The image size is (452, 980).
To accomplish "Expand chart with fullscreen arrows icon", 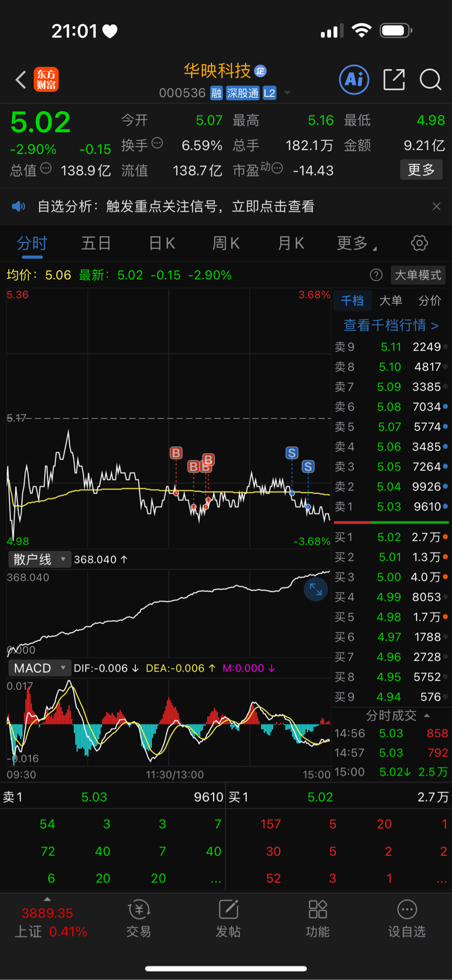I will coord(316,589).
